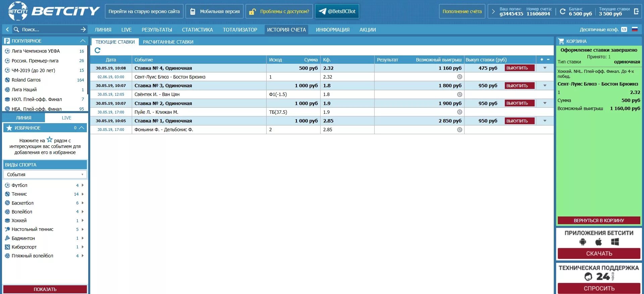Image resolution: width=644 pixels, height=294 pixels.
Task: Switch sidebar to Линия mode
Action: [23, 118]
